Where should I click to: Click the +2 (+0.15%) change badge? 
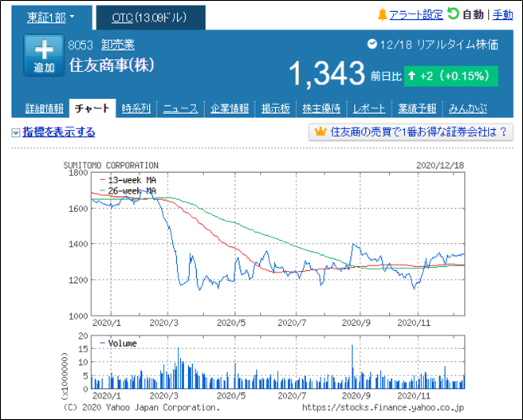[x=451, y=76]
